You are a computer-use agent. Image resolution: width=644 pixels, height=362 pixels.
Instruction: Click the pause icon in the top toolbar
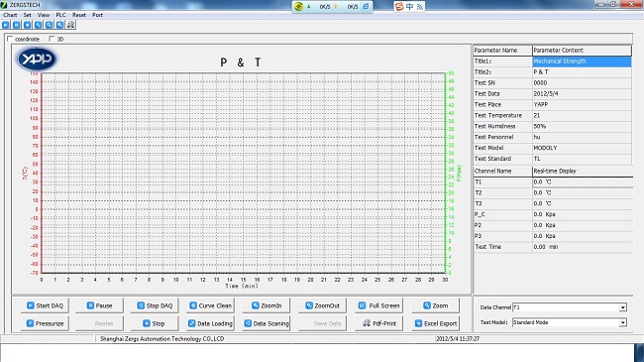(x=17, y=25)
